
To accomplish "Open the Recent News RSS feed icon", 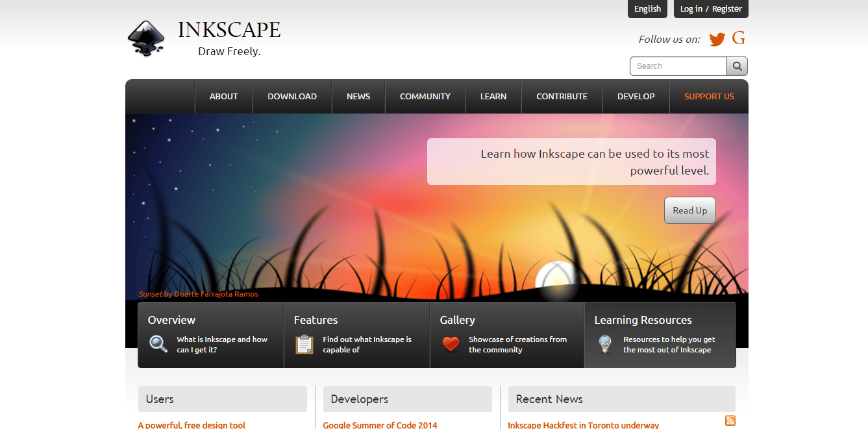I will tap(730, 421).
